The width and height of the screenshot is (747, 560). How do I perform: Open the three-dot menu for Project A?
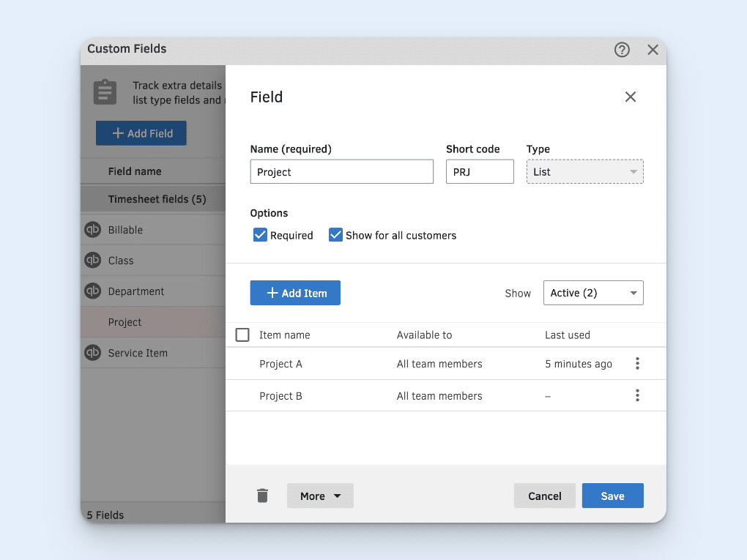coord(637,363)
